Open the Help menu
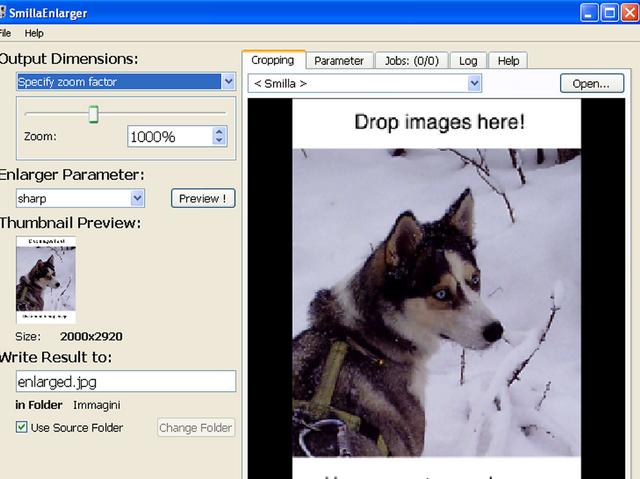The height and width of the screenshot is (479, 640). tap(34, 33)
